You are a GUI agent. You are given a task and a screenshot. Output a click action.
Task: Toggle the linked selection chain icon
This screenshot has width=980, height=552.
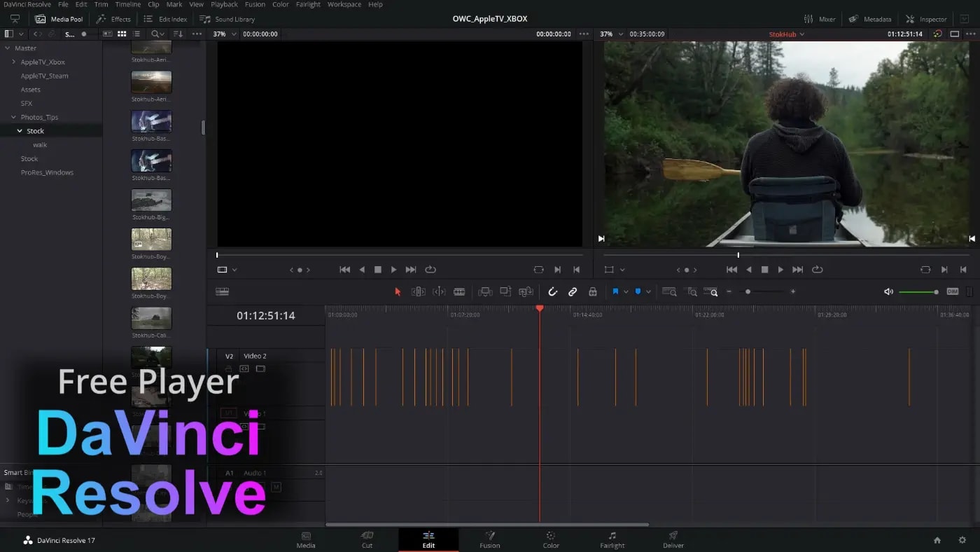coord(573,291)
